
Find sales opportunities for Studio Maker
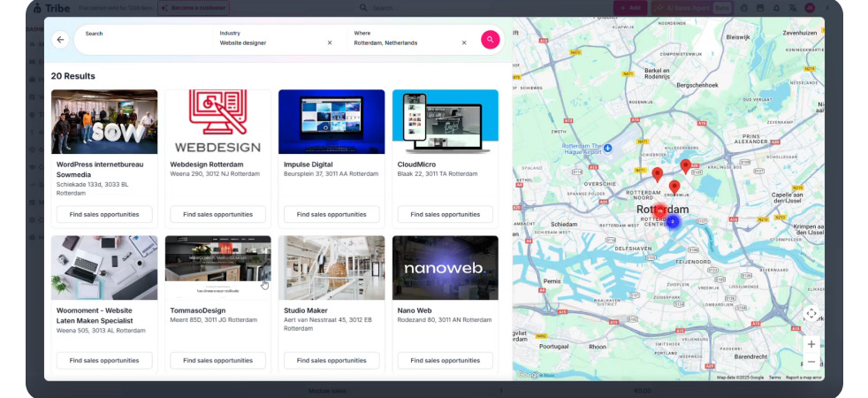[x=331, y=360]
